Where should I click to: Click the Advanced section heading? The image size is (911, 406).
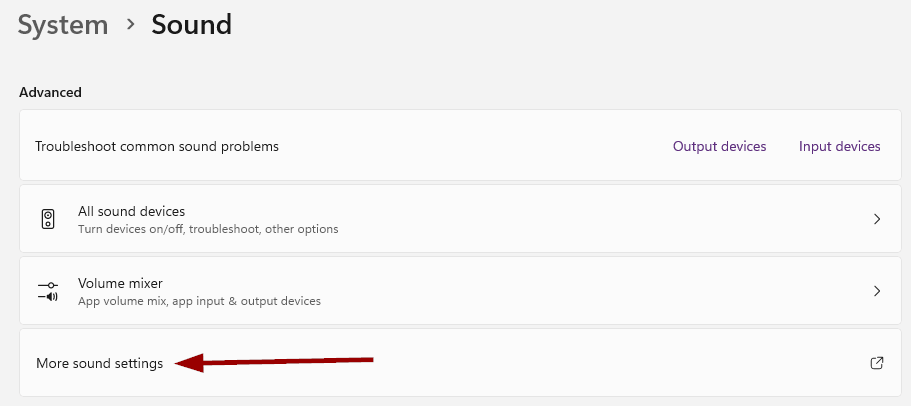point(50,92)
